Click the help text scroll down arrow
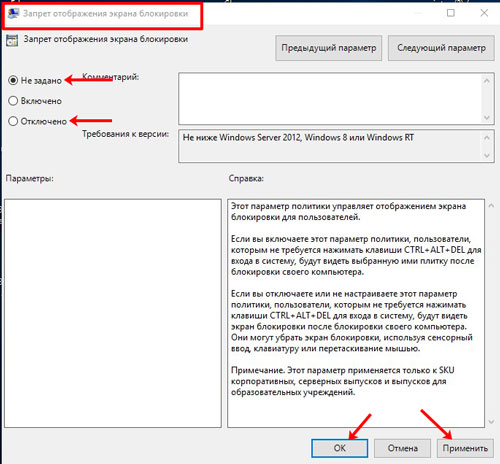This screenshot has width=500, height=464. pos(491,422)
